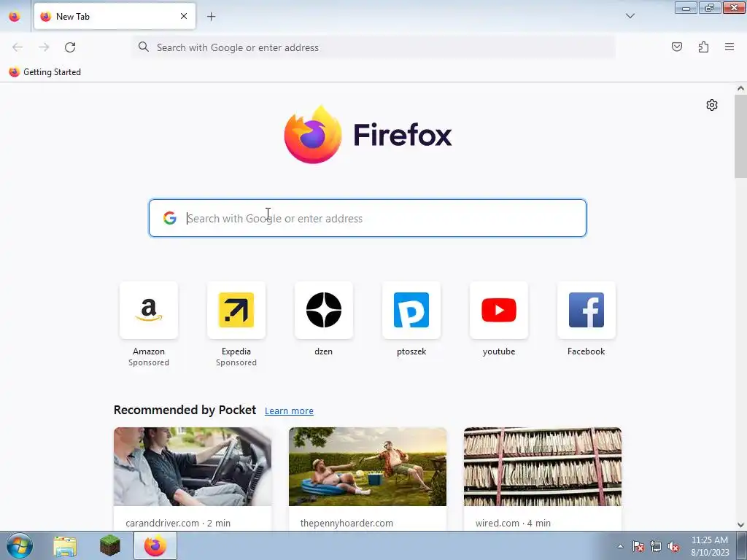Click the page scrollbar down arrow
The height and width of the screenshot is (560, 747).
(740, 525)
